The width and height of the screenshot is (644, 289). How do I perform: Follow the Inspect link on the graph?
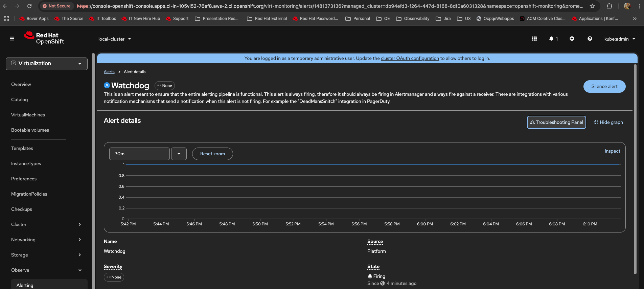point(612,151)
